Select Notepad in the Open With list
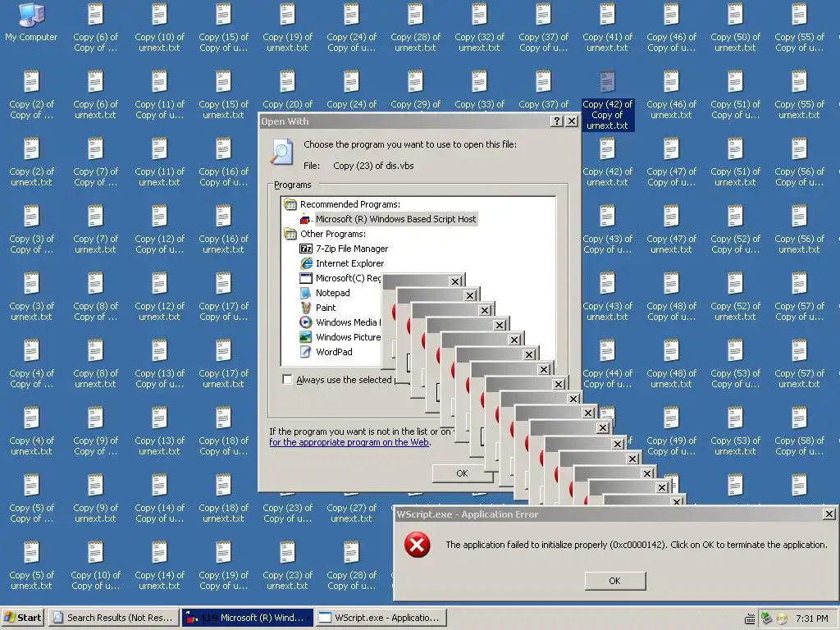The height and width of the screenshot is (630, 840). point(325,293)
